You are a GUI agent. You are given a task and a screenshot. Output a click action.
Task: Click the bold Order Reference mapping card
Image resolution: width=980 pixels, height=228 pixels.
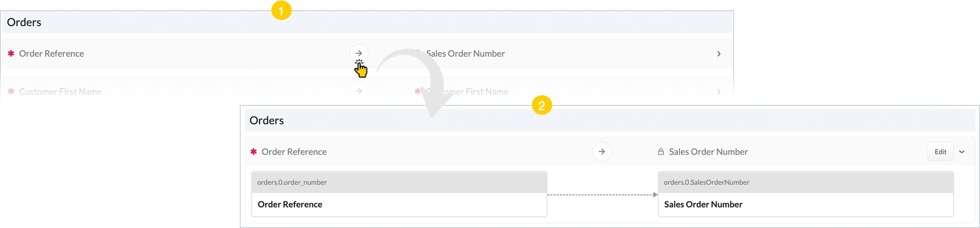pos(399,204)
